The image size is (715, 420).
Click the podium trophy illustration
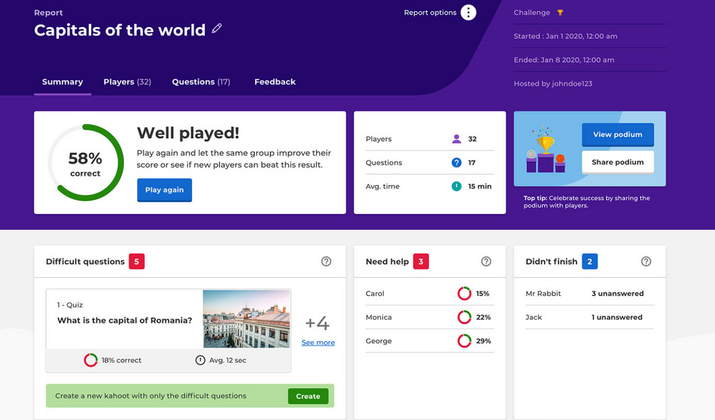(x=546, y=149)
